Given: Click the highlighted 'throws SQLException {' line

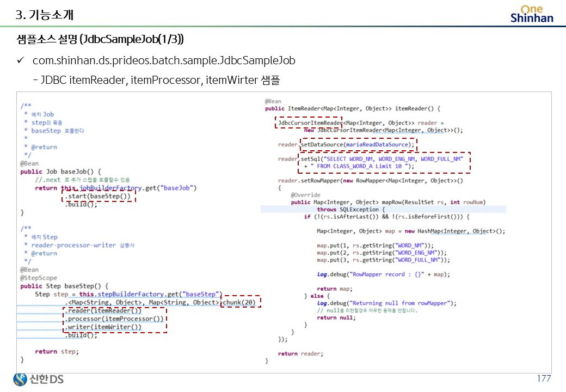Looking at the screenshot, I should click(351, 210).
